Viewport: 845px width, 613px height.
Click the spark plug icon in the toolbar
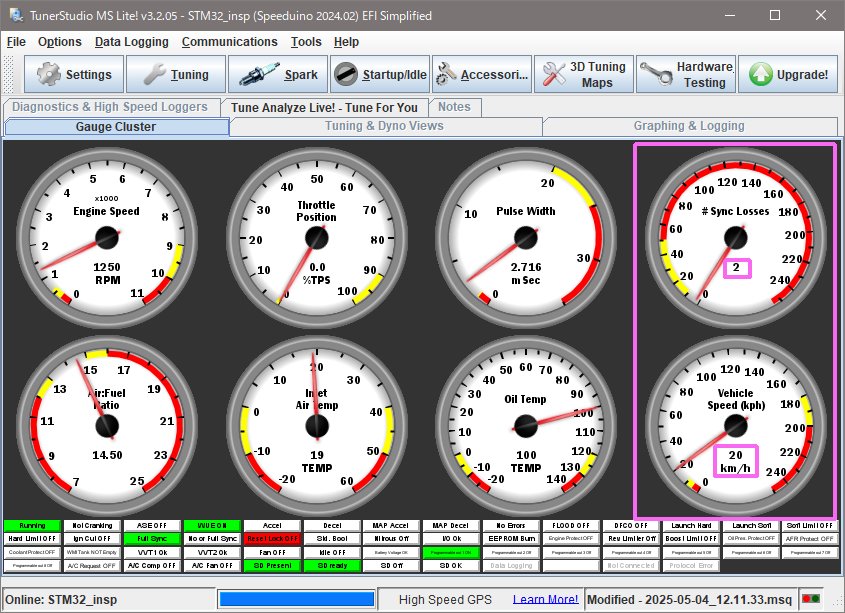click(259, 74)
